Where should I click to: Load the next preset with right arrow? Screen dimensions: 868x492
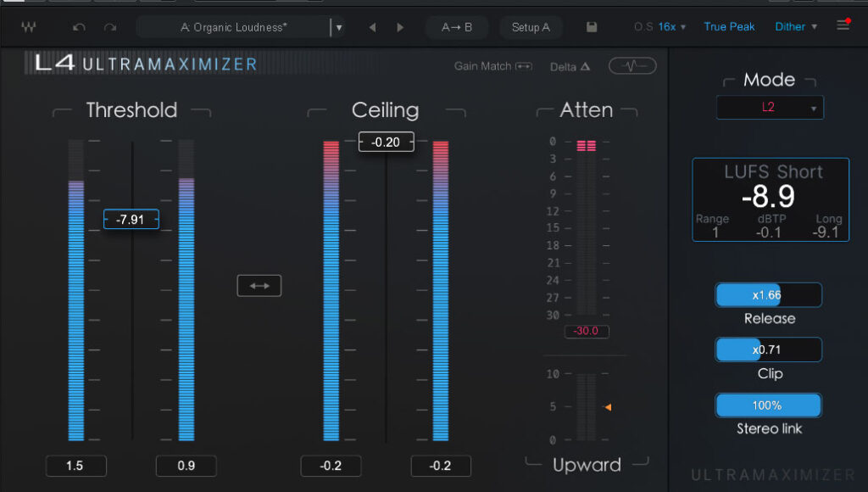[400, 27]
